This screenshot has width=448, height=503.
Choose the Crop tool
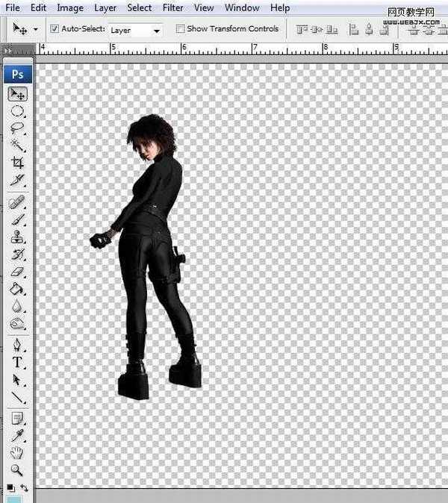[17, 163]
